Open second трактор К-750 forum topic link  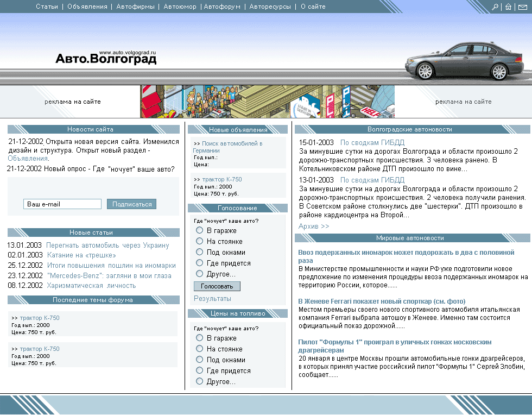[x=39, y=349]
